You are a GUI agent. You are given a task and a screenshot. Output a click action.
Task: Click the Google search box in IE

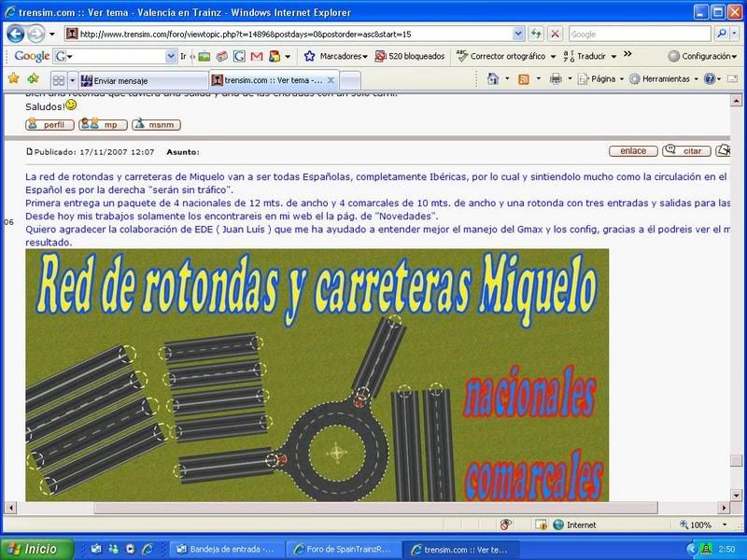(x=640, y=34)
